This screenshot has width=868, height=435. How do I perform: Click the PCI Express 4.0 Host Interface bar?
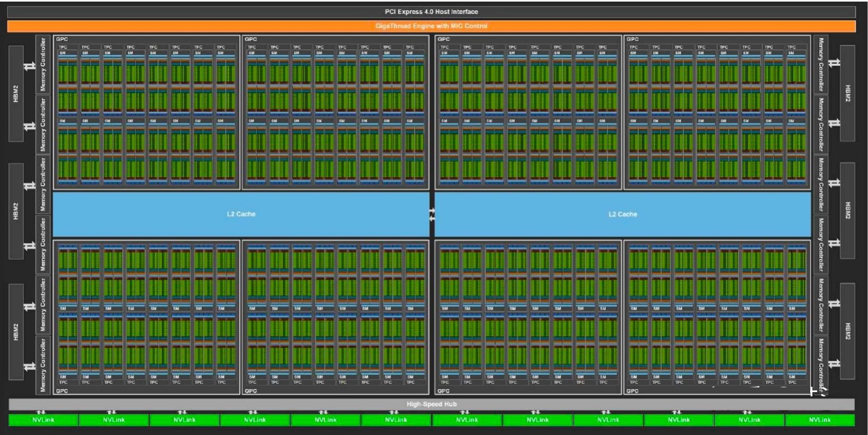point(431,12)
